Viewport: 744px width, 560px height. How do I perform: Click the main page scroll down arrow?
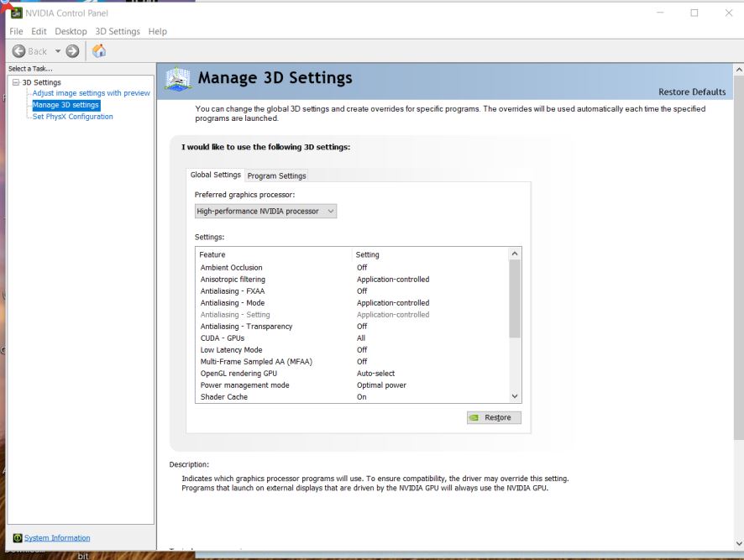tap(739, 543)
